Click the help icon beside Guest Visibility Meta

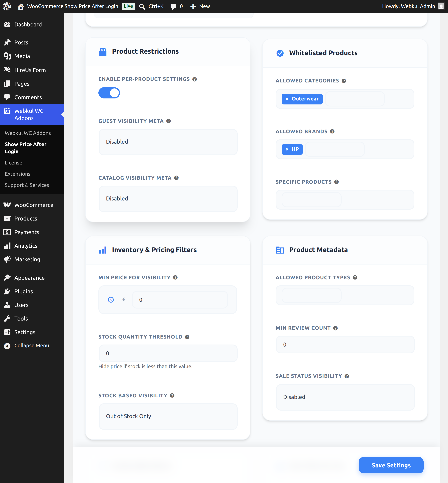point(168,121)
